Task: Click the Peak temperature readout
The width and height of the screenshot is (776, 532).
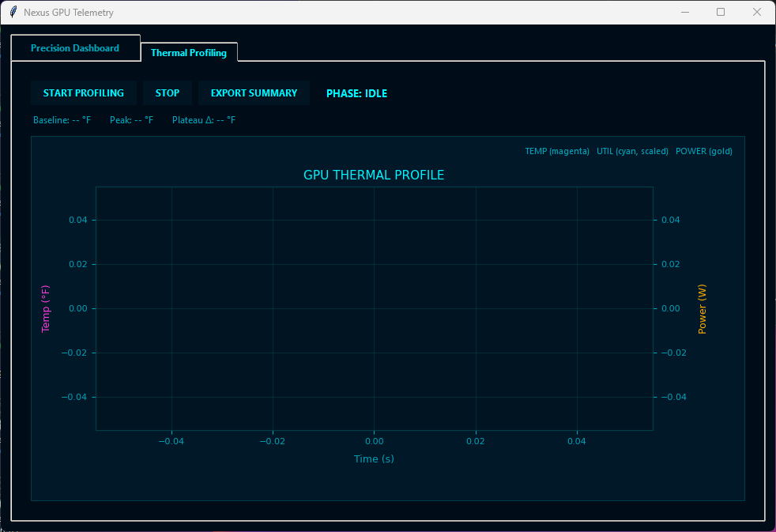Action: [131, 120]
